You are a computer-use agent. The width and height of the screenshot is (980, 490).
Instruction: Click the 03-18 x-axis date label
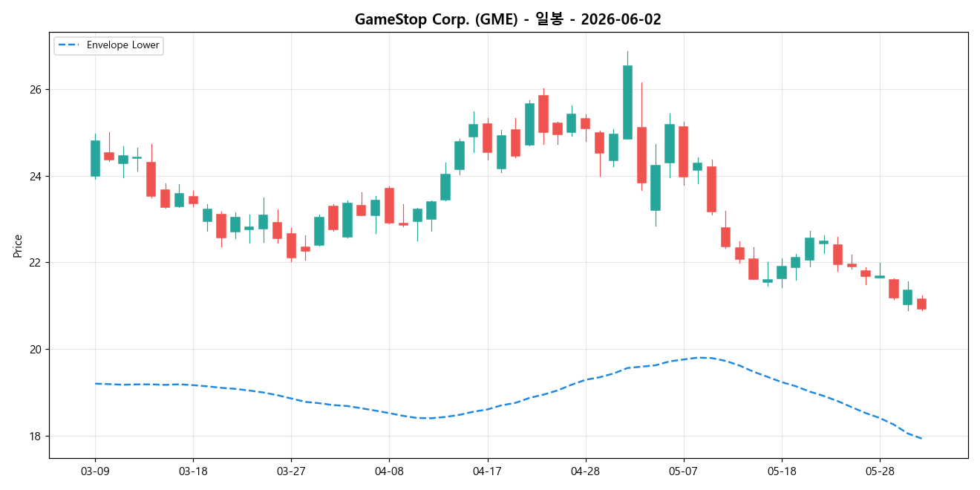point(193,471)
